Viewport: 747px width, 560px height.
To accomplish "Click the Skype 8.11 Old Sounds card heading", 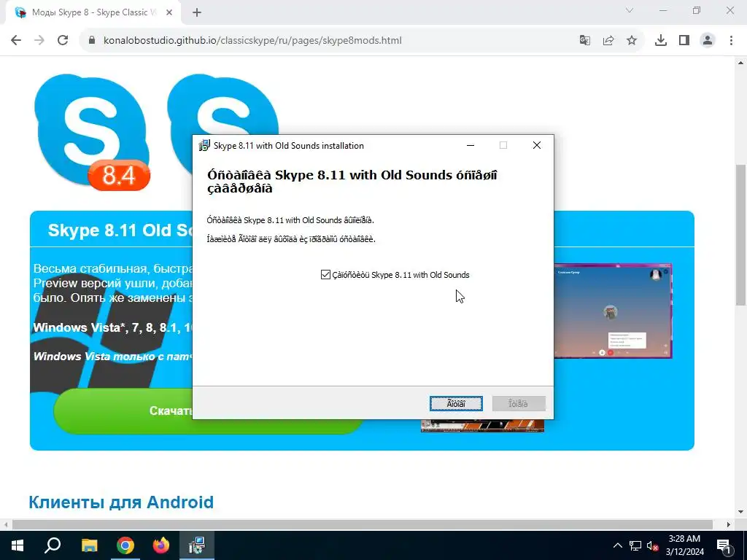I will [x=120, y=230].
